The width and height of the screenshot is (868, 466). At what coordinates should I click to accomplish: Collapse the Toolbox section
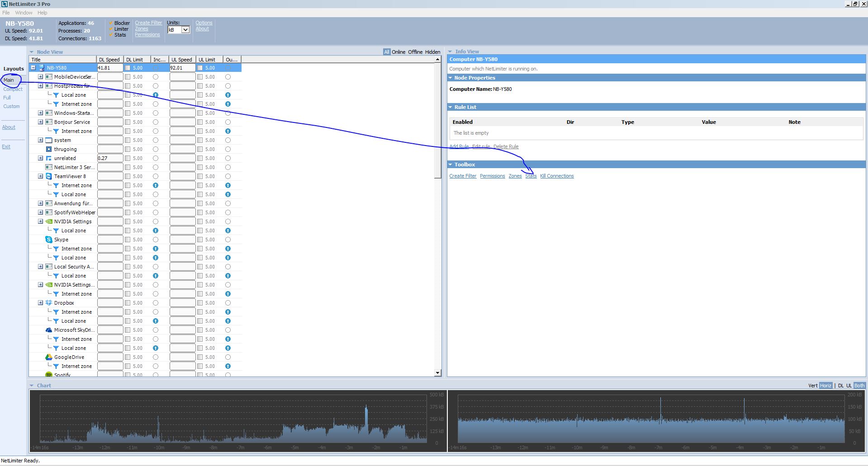(x=451, y=165)
